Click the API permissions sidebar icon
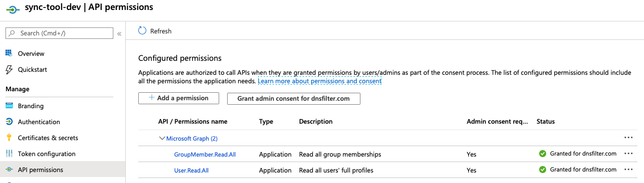This screenshot has width=644, height=183. pyautogui.click(x=8, y=170)
